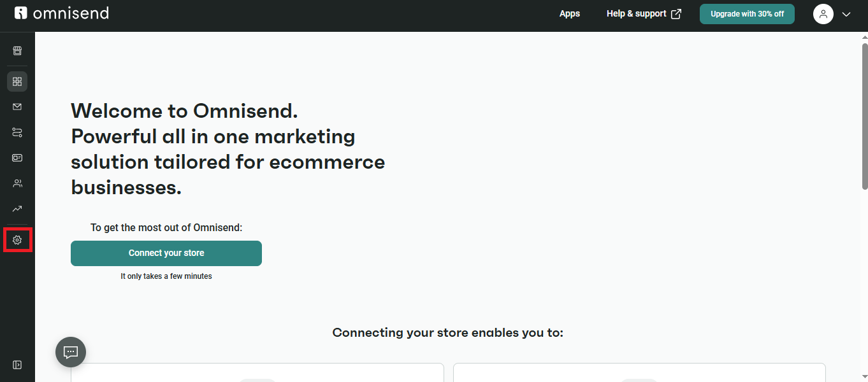
Task: Open the Store icon in sidebar
Action: point(17,51)
